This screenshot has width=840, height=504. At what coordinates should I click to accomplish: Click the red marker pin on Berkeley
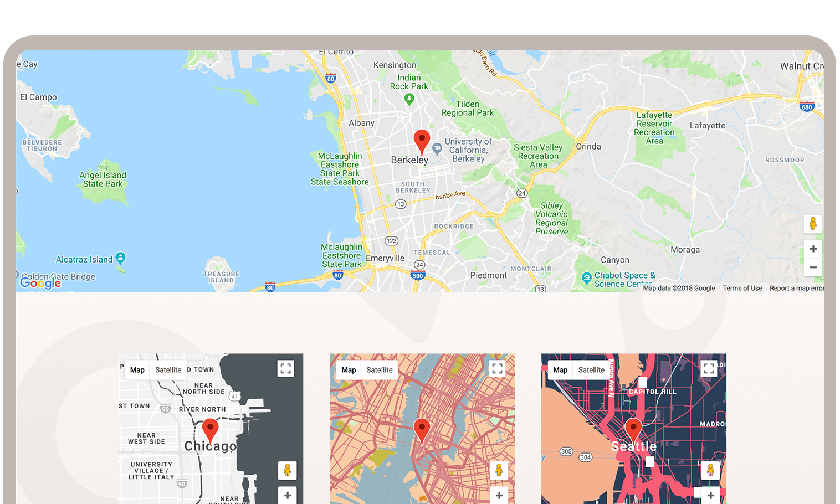pos(422,142)
